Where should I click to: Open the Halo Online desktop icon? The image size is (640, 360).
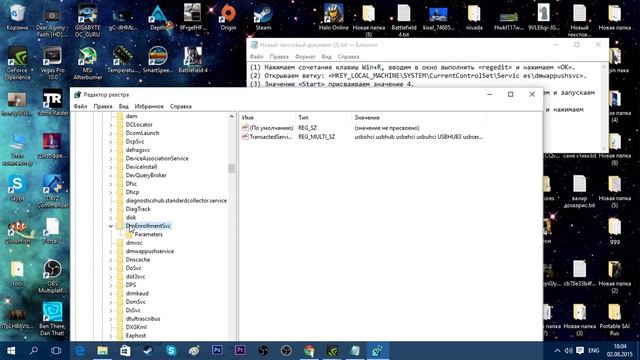tap(333, 18)
